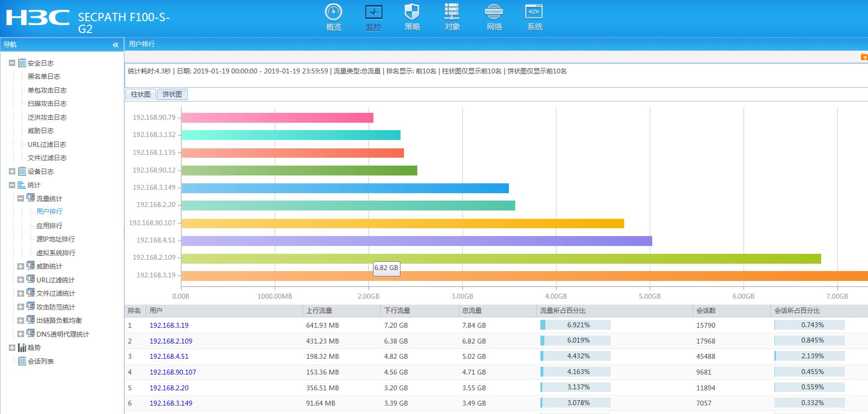Expand the 威胁统计 tree node
This screenshot has height=414, width=868.
pos(21,266)
